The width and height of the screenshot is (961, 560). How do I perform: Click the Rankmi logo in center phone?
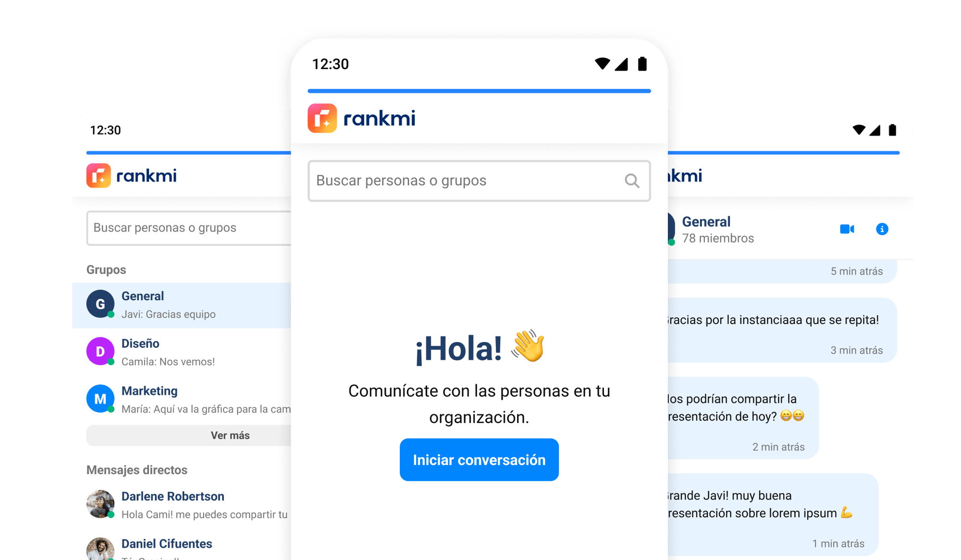361,118
